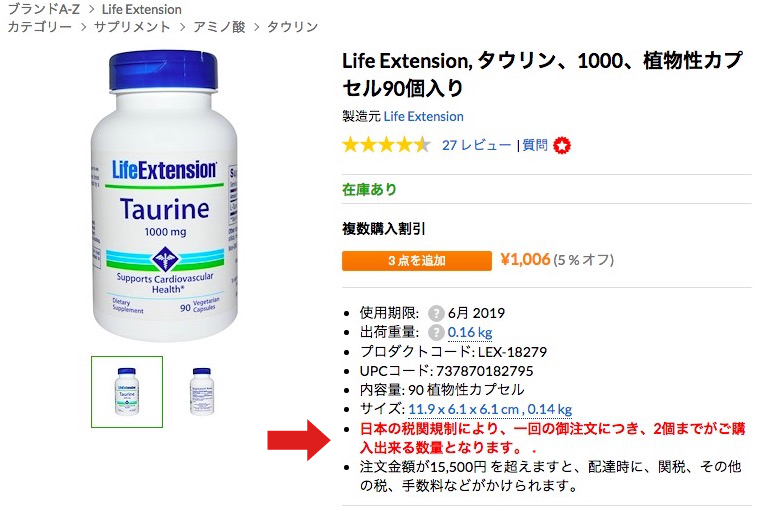
Task: Open the 質問 questions link
Action: coord(535,145)
